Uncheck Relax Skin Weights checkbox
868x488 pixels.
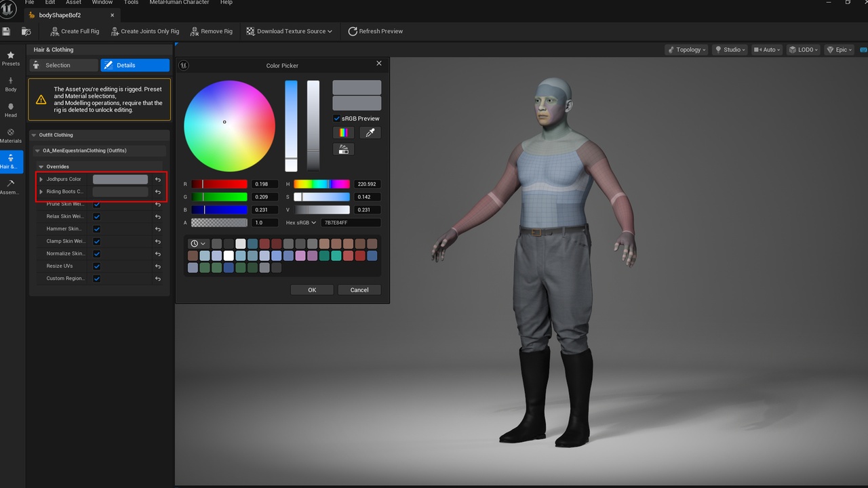(x=97, y=217)
